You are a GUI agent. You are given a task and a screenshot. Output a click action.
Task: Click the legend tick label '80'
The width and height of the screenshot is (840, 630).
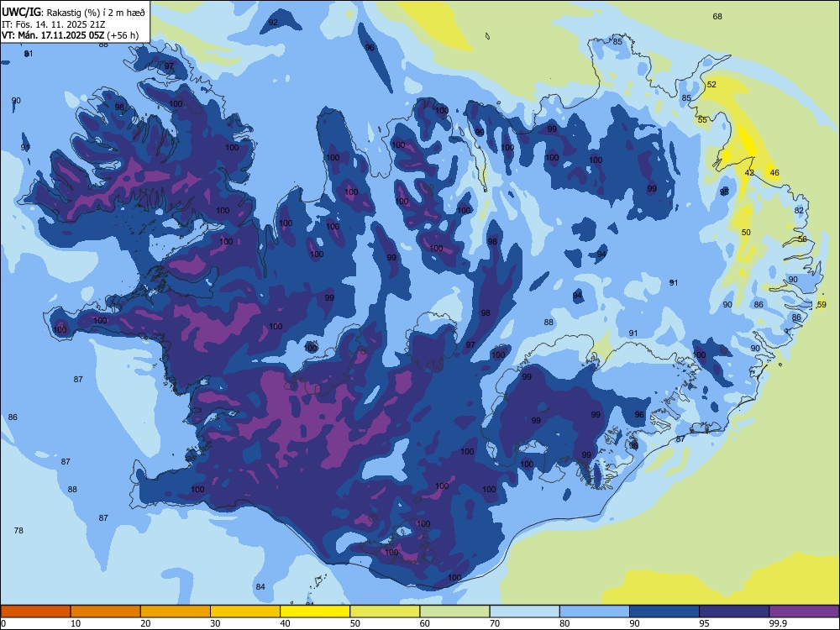(564, 623)
